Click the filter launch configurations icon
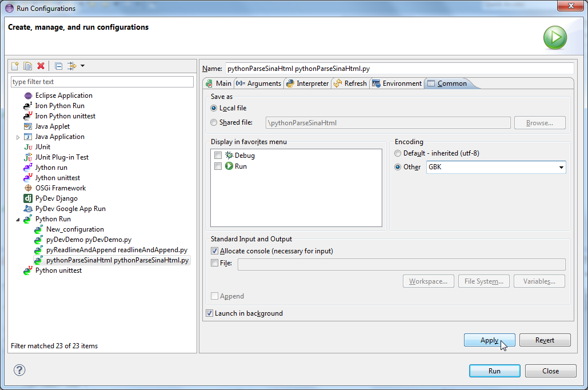588x390 pixels. click(73, 66)
